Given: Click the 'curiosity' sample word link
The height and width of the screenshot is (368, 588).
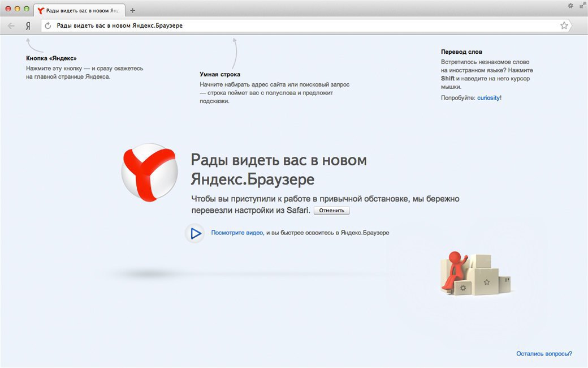Looking at the screenshot, I should [x=488, y=97].
